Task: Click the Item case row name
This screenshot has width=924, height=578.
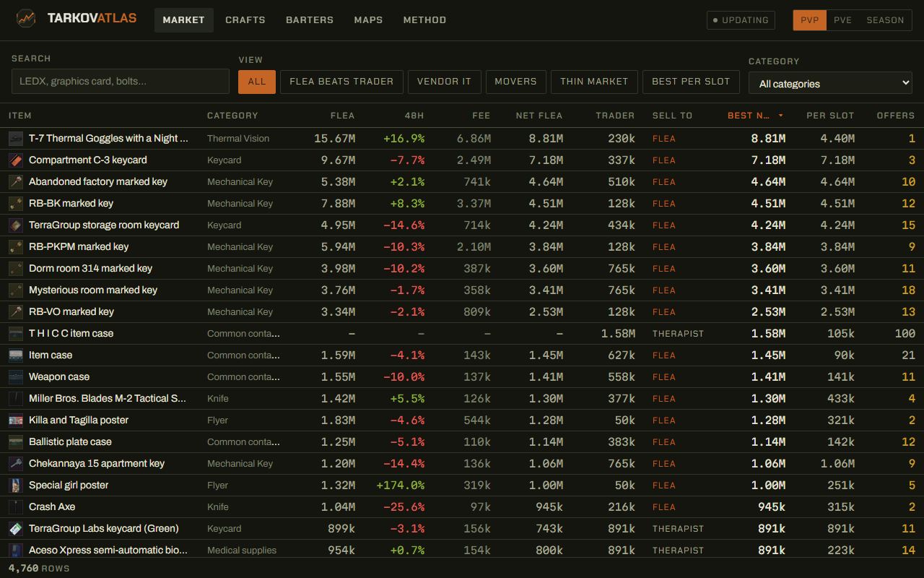Action: 51,355
